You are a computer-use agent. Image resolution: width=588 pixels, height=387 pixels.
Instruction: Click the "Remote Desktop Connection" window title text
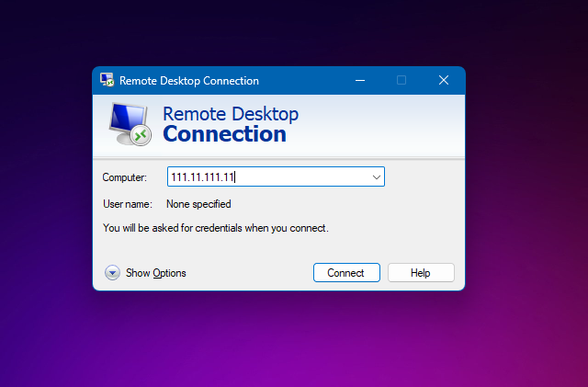[x=189, y=81]
